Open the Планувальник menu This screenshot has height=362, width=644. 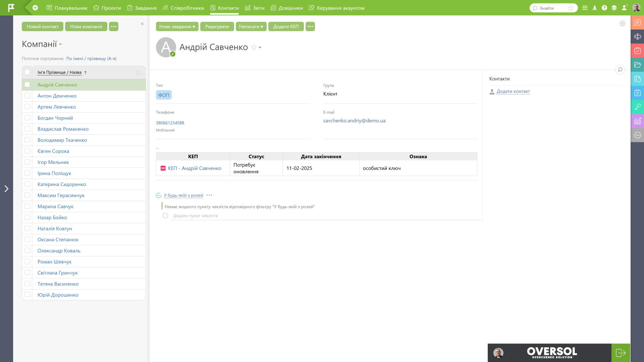[67, 8]
